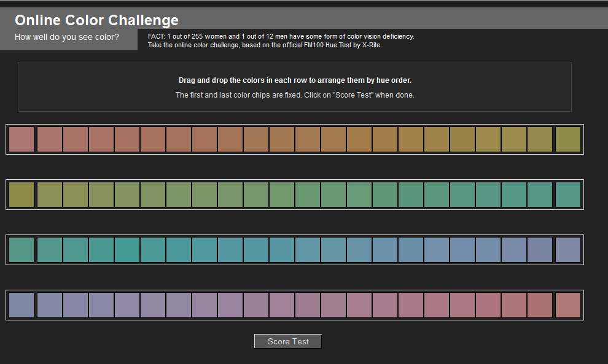
Task: Pick the fixed teal chip starting row three
Action: pyautogui.click(x=21, y=250)
